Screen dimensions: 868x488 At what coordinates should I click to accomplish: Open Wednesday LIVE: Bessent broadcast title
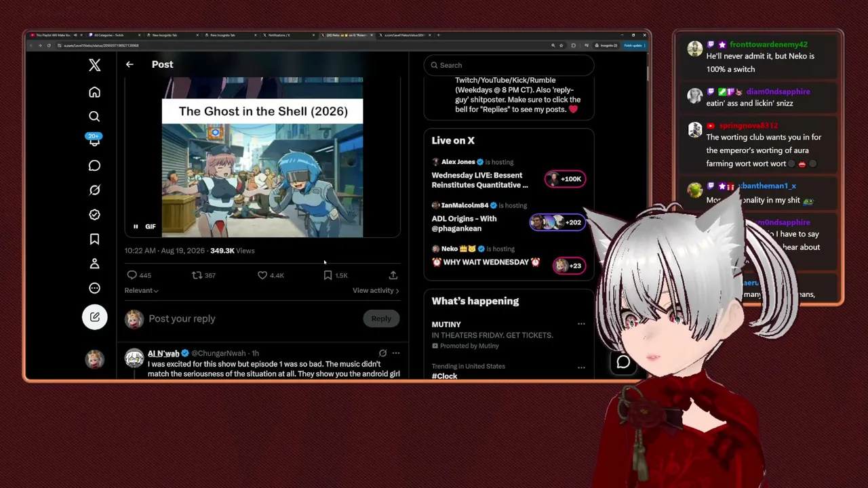(479, 180)
